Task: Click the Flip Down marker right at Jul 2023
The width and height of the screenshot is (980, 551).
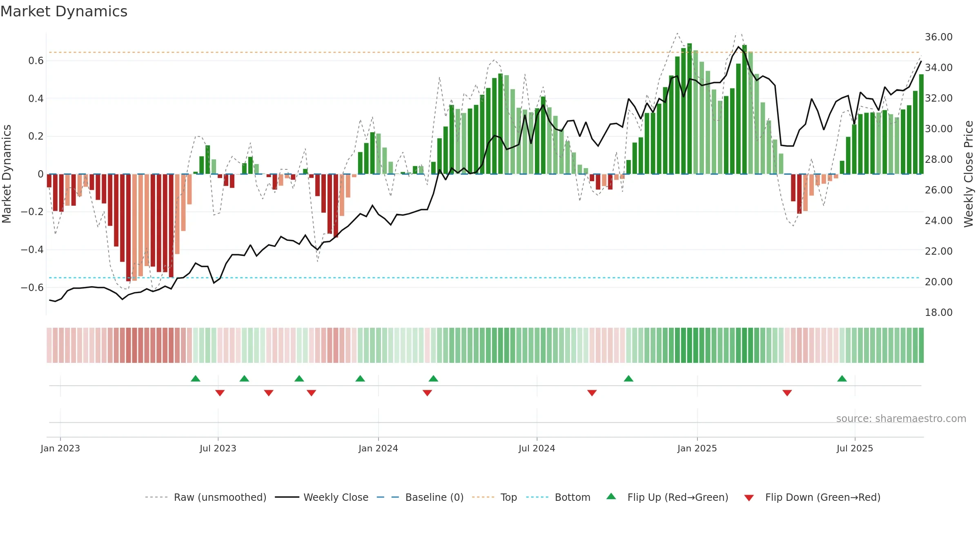Action: [220, 393]
